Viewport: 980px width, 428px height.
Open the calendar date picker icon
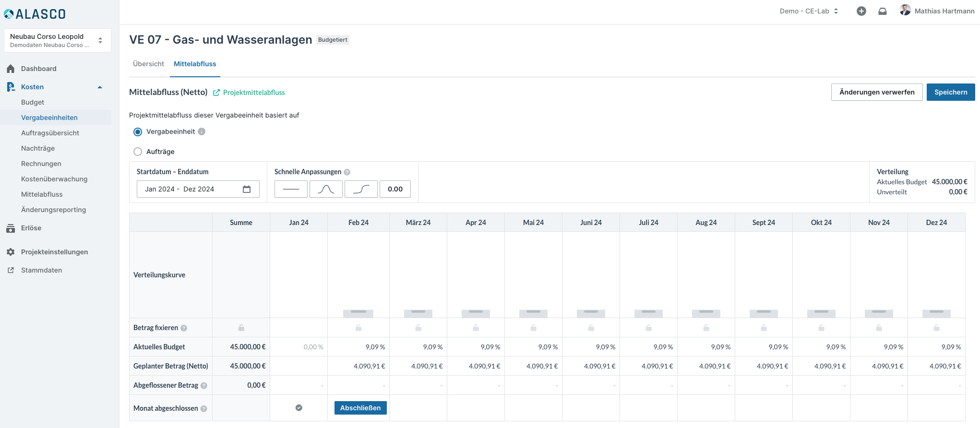tap(247, 189)
